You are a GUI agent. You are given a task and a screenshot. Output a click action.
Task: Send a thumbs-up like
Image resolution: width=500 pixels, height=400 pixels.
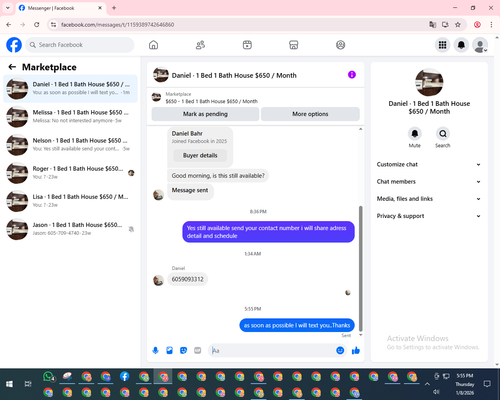pyautogui.click(x=356, y=350)
